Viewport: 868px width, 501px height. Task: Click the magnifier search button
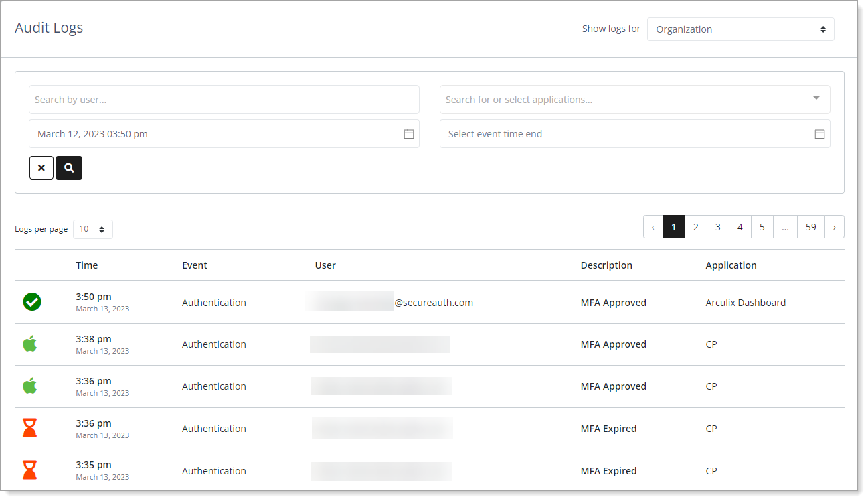point(69,167)
